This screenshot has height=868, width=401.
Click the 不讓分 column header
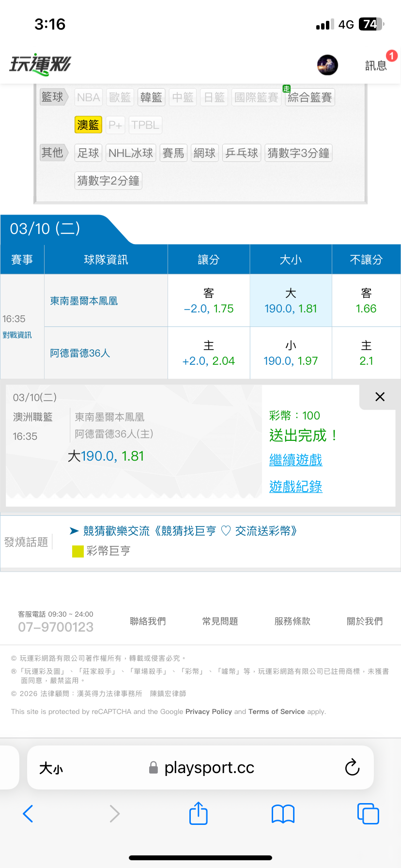tap(366, 260)
